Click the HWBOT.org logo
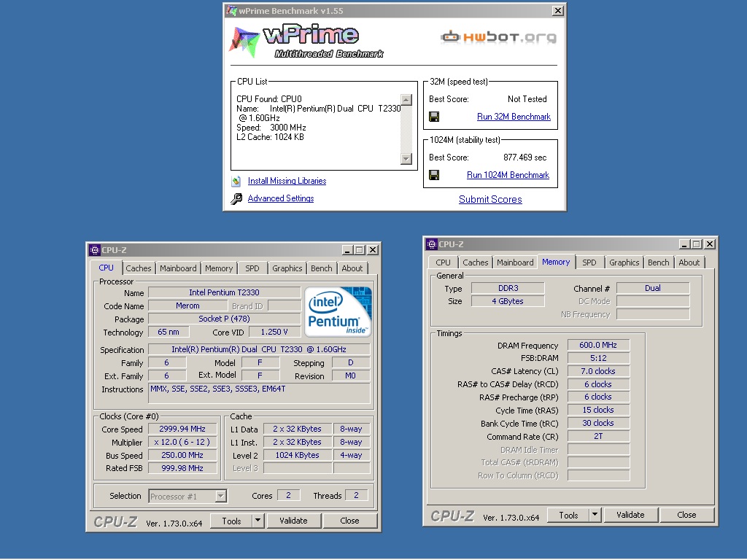 498,37
